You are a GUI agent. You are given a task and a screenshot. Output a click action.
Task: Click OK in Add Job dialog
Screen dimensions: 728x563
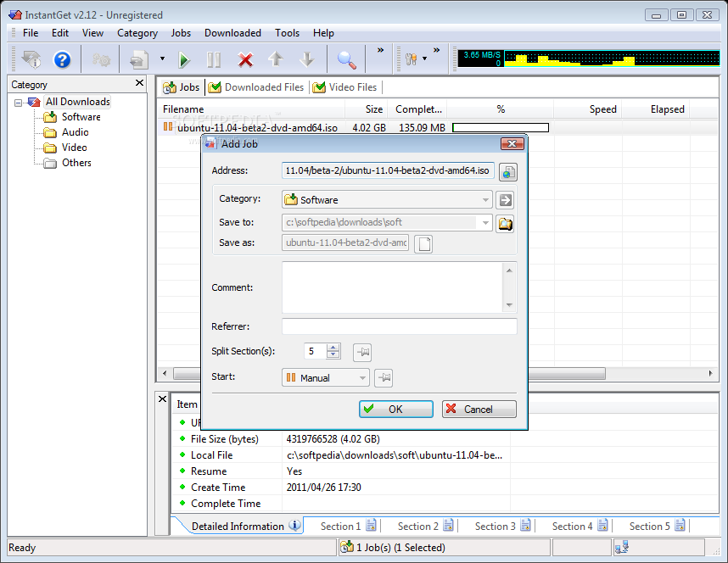[x=396, y=410]
